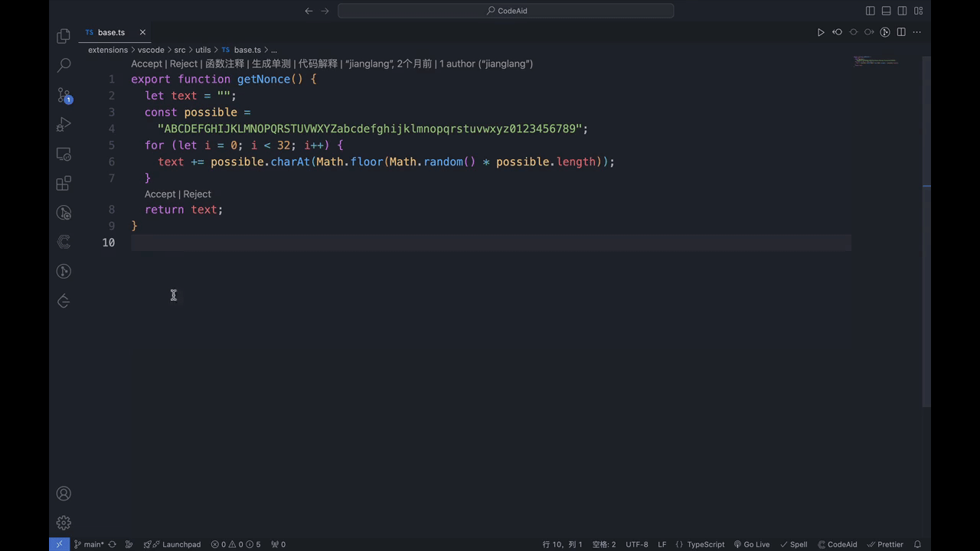Click Reject above the return text line
Screen dimensions: 980x551
pyautogui.click(x=197, y=194)
